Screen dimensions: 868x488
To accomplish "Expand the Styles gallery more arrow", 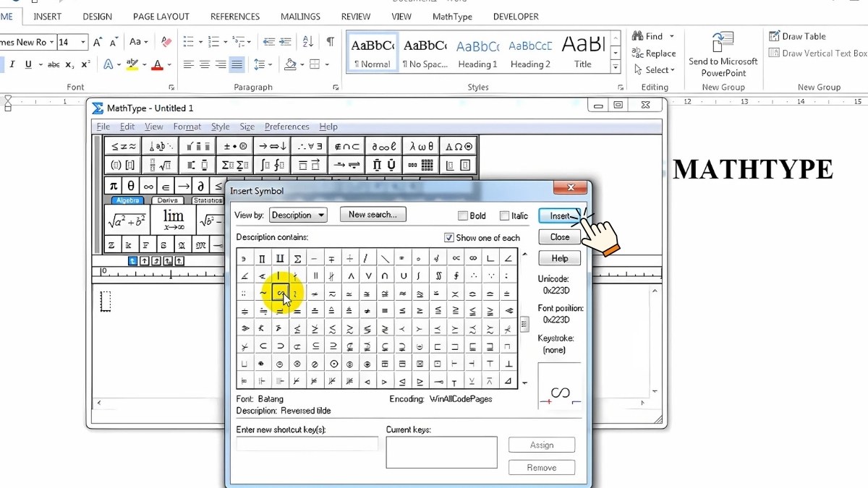I will (616, 67).
